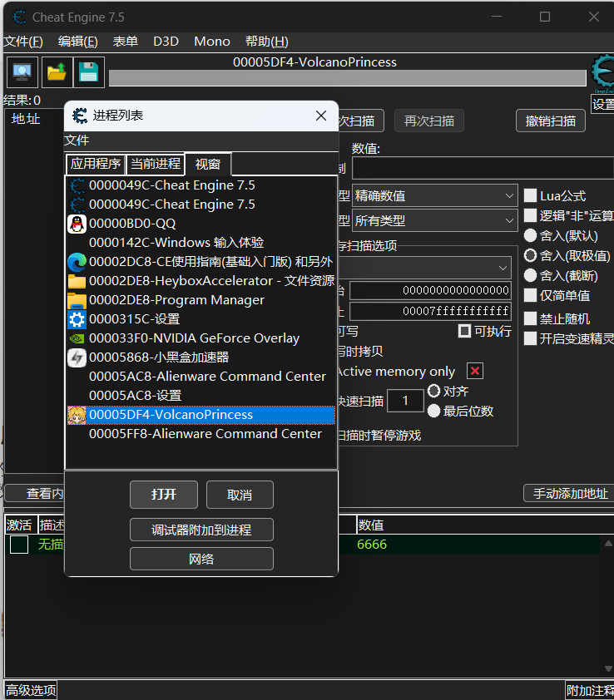Click the value 6666 in address table
Viewport: 614px width, 700px height.
coord(372,545)
